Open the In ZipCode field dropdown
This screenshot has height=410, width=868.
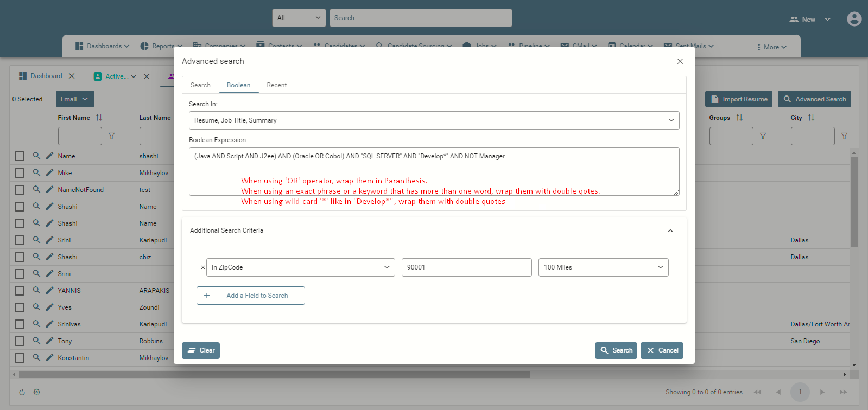click(x=300, y=267)
